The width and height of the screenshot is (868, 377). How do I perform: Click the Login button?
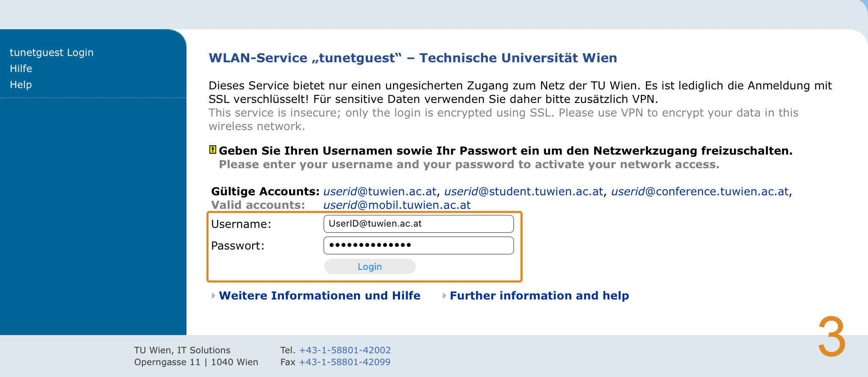(370, 266)
